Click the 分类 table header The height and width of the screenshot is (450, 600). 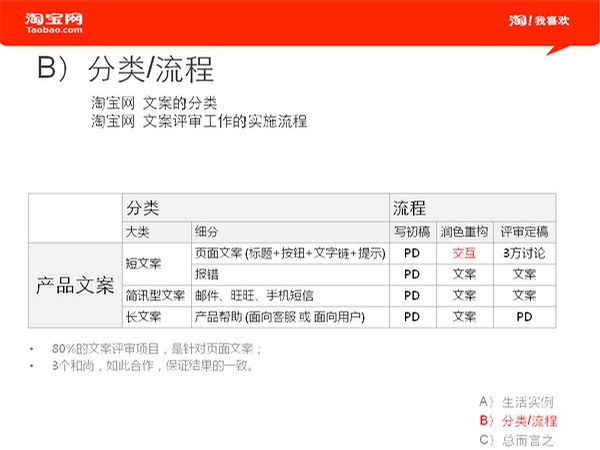256,208
